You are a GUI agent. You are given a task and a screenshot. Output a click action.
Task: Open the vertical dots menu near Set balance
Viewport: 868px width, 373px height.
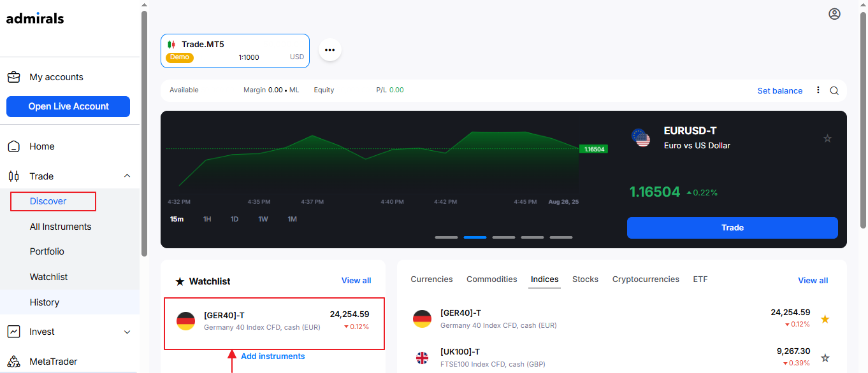tap(818, 90)
